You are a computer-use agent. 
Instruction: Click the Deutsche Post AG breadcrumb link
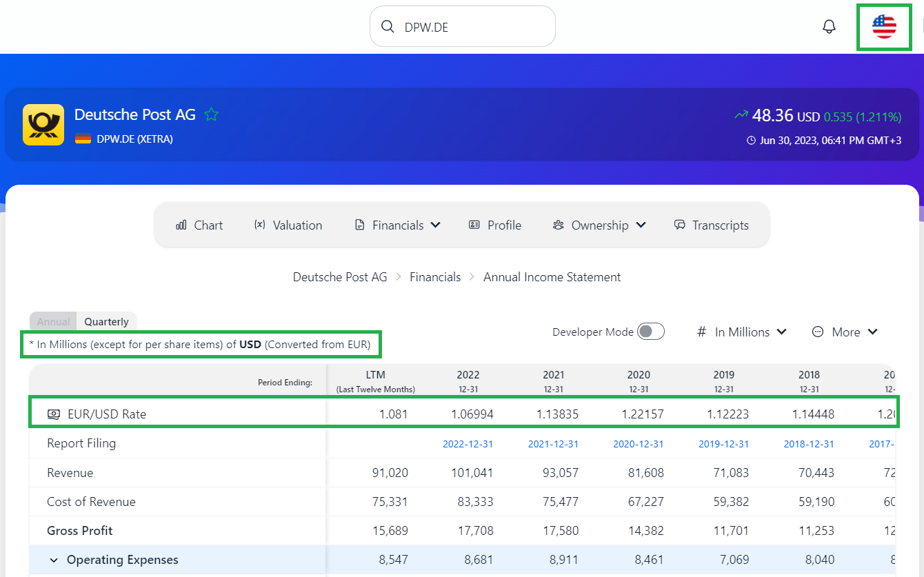[x=340, y=277]
